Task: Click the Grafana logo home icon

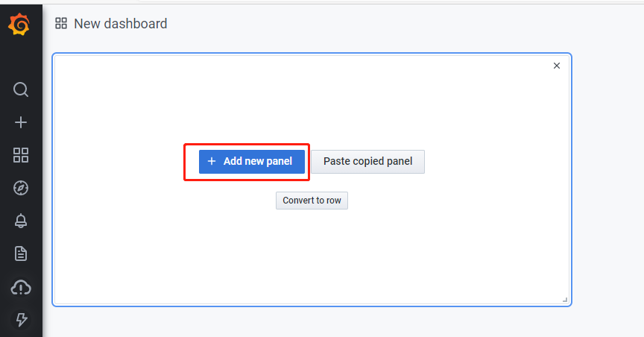Action: click(20, 25)
